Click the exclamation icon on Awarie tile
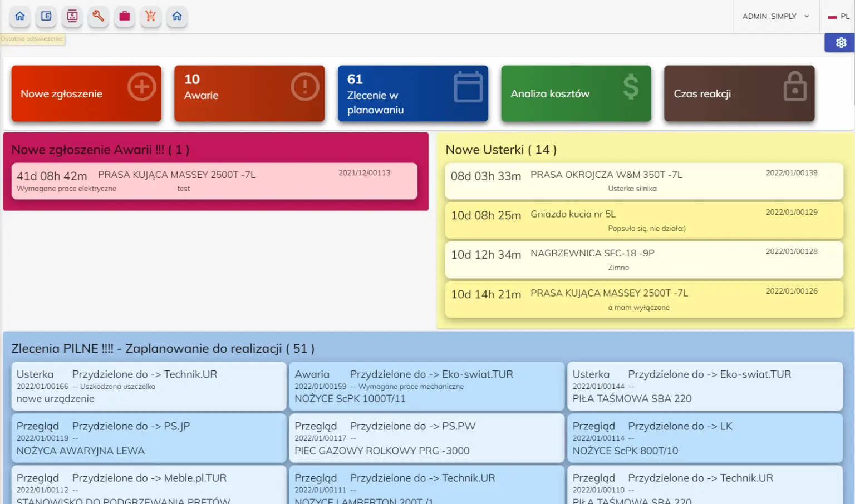The width and height of the screenshot is (855, 504). pyautogui.click(x=304, y=87)
